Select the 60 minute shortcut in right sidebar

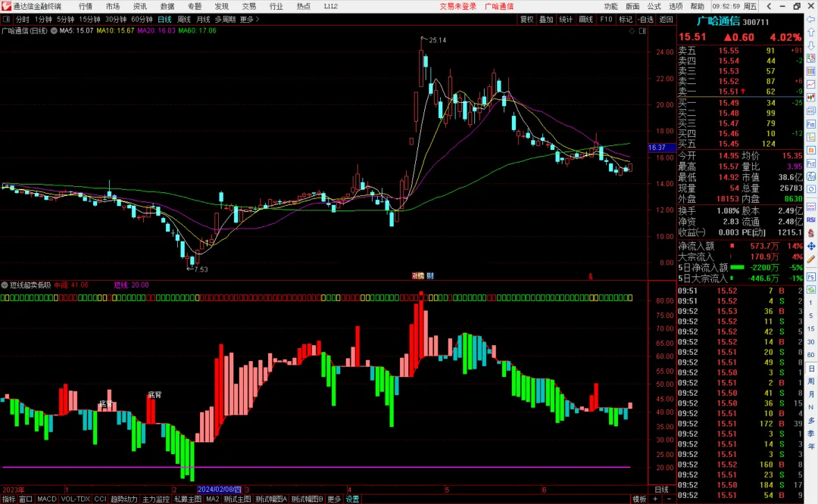(x=811, y=355)
